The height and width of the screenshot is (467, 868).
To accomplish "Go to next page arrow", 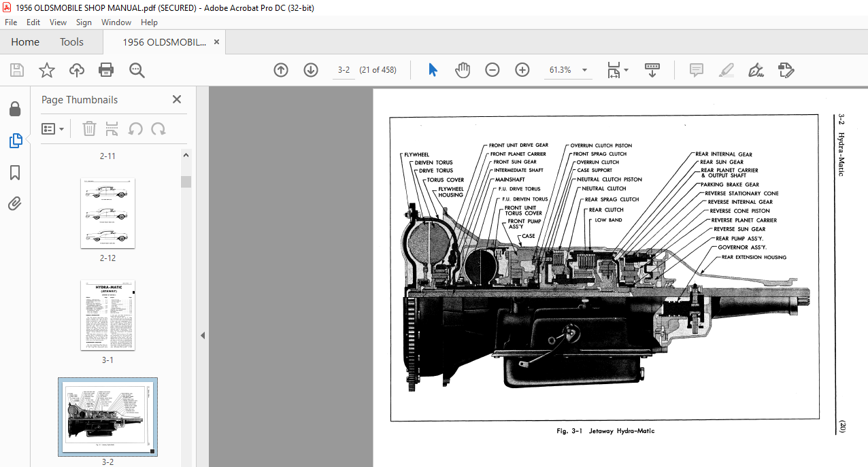I will click(311, 70).
